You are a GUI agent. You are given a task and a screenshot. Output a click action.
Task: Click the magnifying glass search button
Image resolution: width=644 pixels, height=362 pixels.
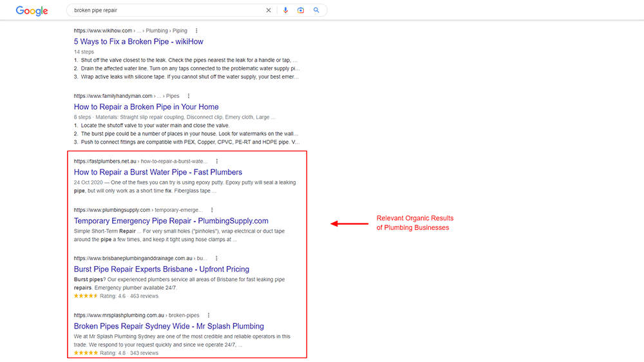(x=316, y=10)
